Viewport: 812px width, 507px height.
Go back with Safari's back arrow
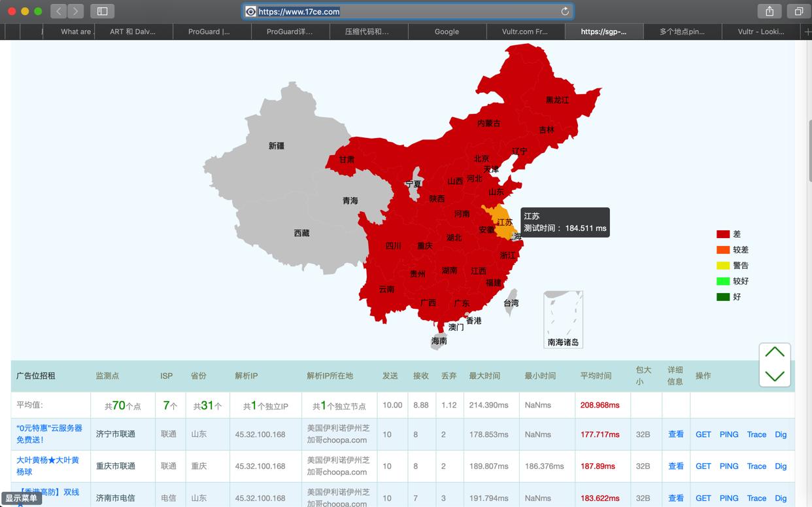(59, 11)
